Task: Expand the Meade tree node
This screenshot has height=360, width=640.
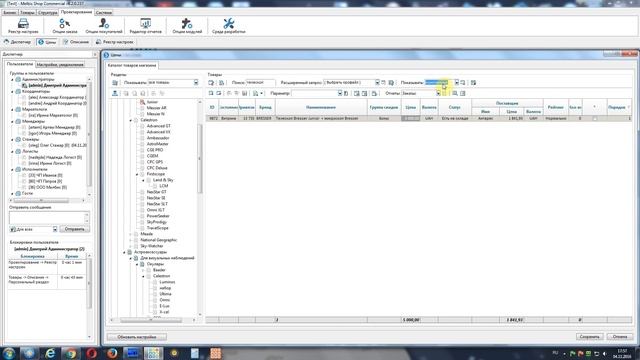Action: coord(131,234)
